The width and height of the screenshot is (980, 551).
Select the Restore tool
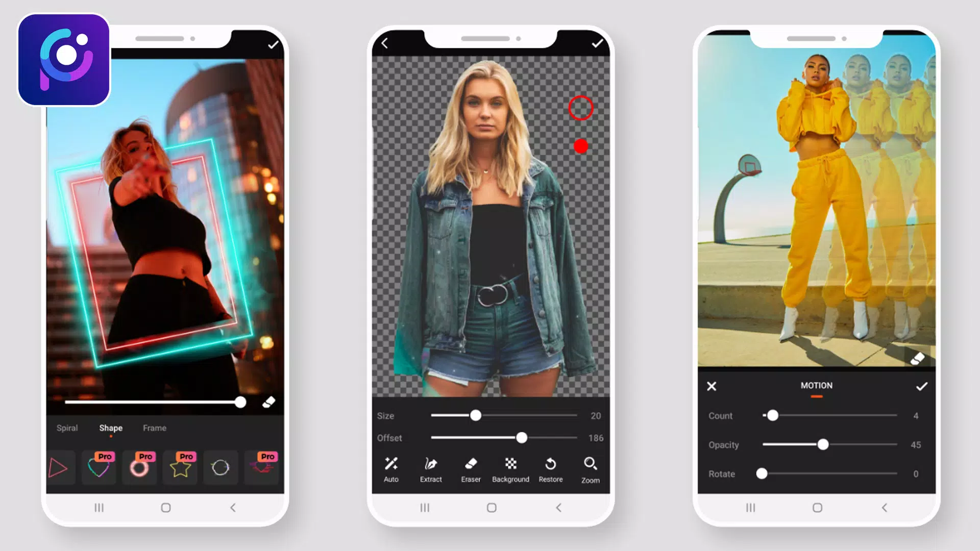[x=551, y=469]
